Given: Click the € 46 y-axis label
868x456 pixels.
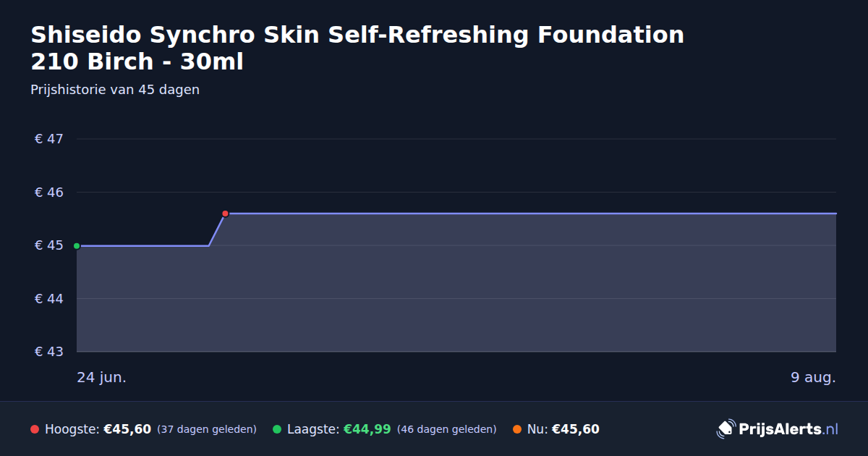Looking at the screenshot, I should (49, 193).
